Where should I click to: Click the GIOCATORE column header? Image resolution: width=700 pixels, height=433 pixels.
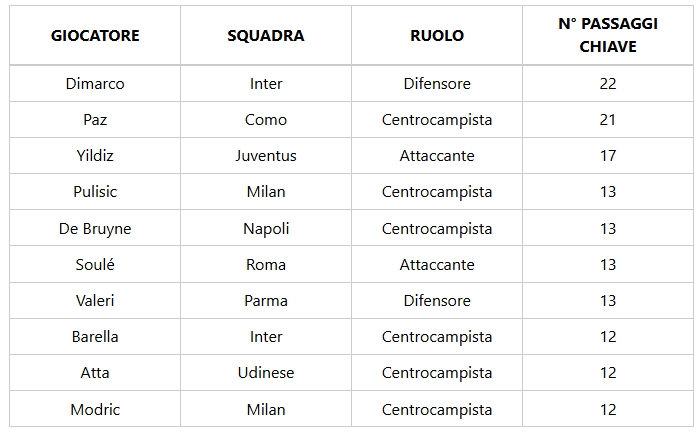click(95, 36)
